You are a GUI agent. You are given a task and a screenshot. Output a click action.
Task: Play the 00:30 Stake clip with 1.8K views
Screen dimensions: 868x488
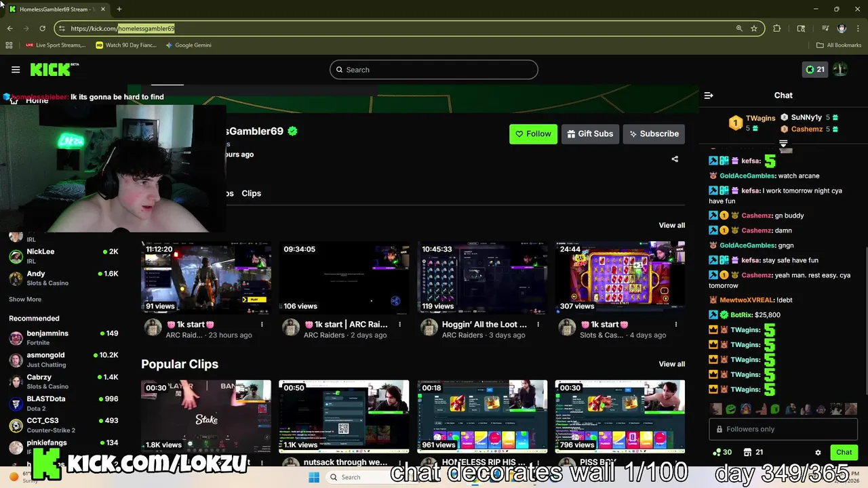(206, 416)
